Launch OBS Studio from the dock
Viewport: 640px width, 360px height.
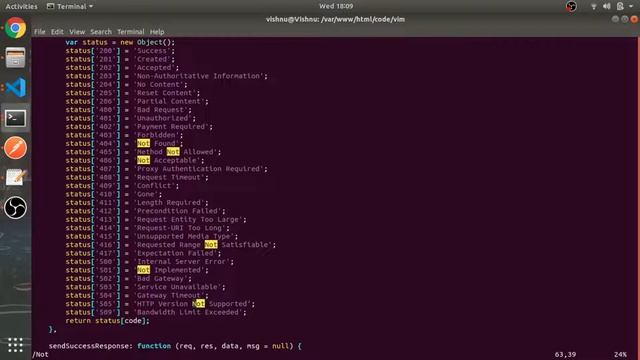pyautogui.click(x=16, y=208)
